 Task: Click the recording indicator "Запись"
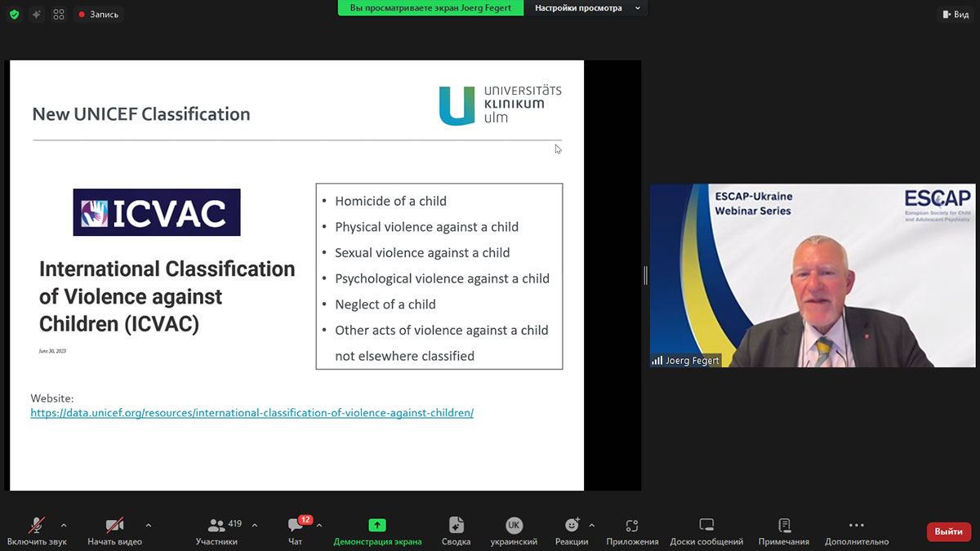(x=99, y=15)
